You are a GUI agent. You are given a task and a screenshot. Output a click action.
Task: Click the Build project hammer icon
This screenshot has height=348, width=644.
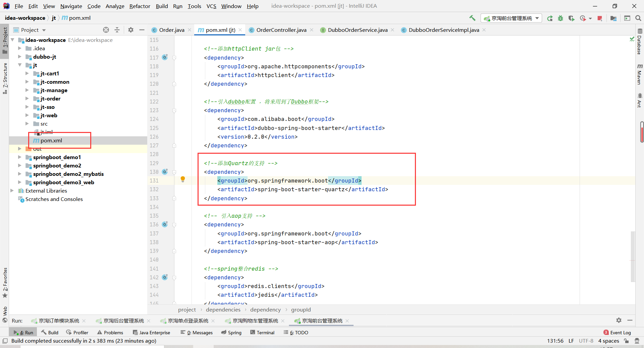click(472, 18)
